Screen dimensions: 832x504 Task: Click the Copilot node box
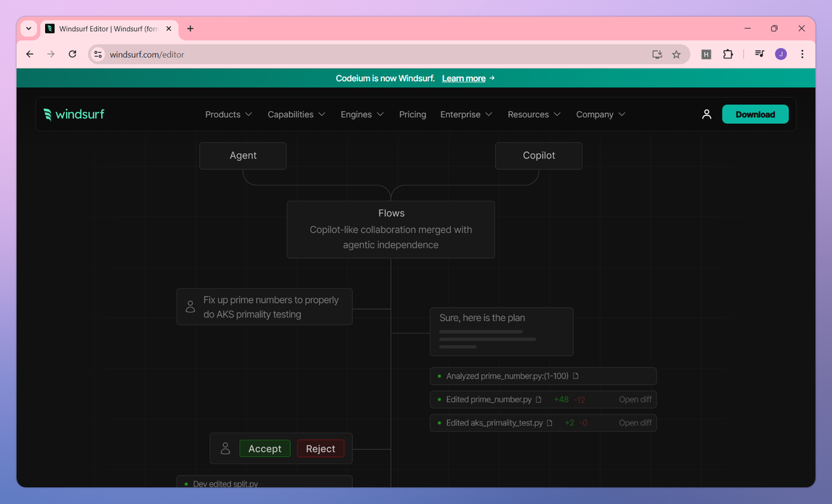539,156
